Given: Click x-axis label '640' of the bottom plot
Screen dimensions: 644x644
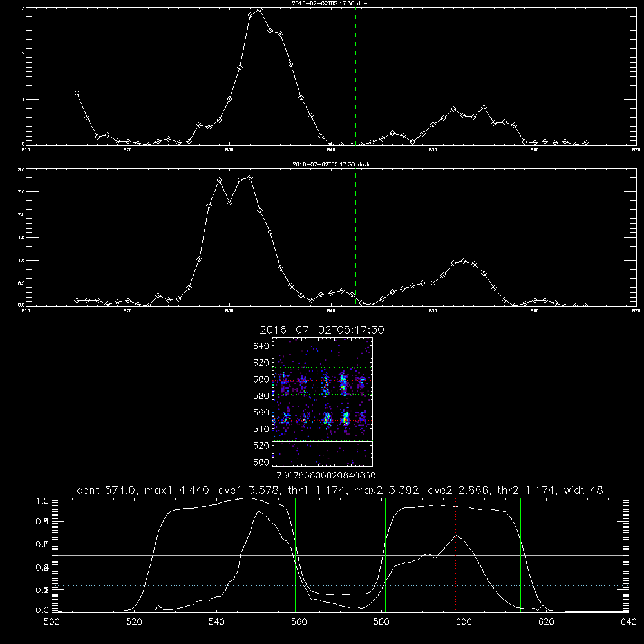Looking at the screenshot, I should tap(629, 622).
